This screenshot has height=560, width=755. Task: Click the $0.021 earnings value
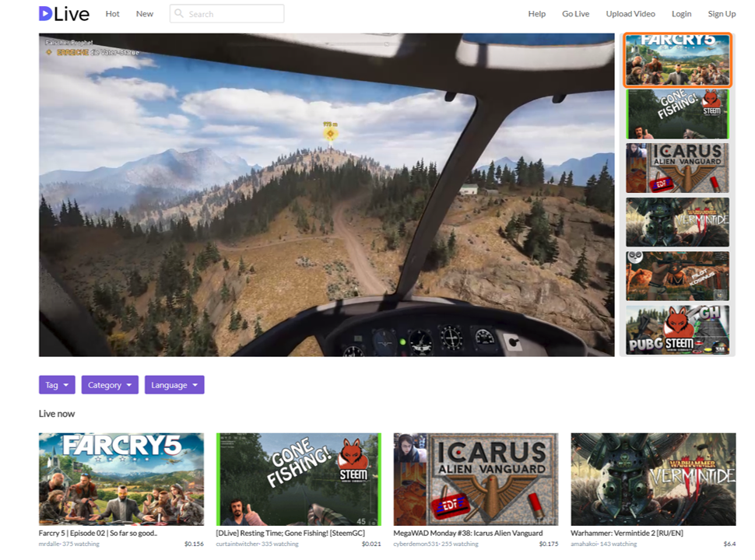(371, 544)
